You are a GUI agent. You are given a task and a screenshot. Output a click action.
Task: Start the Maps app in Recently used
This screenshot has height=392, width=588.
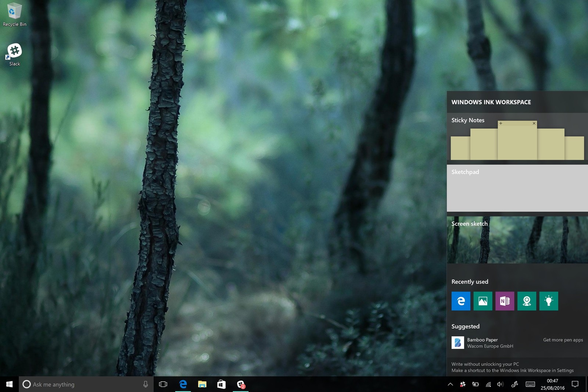point(527,301)
